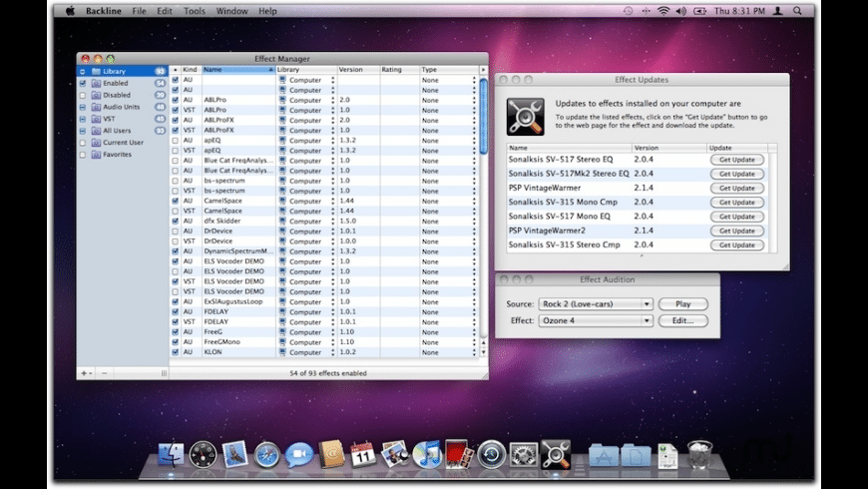Viewport: 868px width, 489px height.
Task: Uncheck the Enabled filter checkbox in sidebar
Action: pos(83,83)
